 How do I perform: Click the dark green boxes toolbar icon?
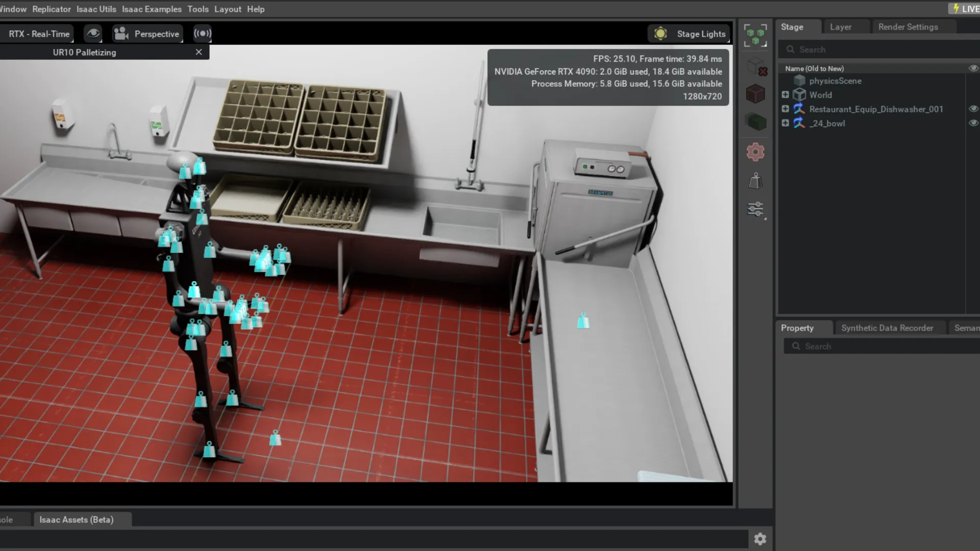tap(755, 122)
